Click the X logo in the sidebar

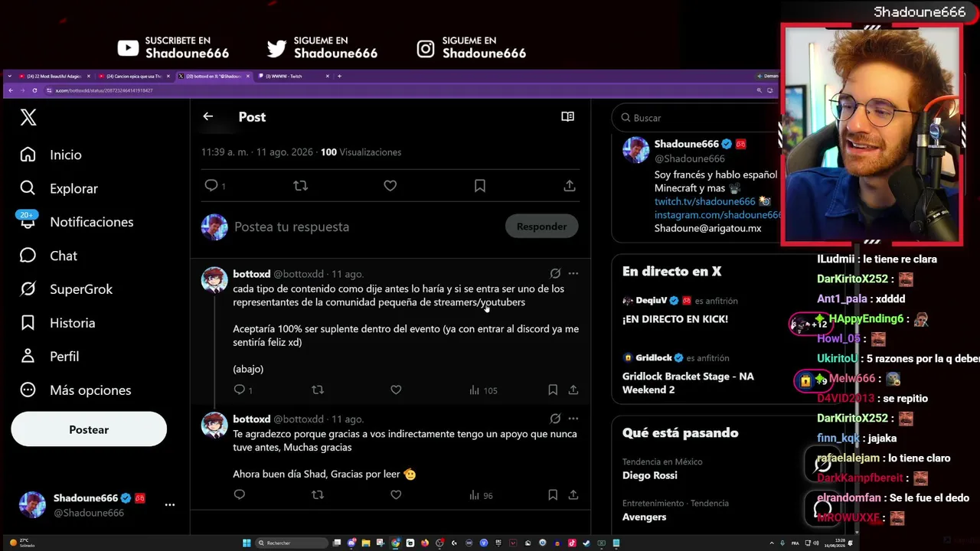[x=28, y=117]
